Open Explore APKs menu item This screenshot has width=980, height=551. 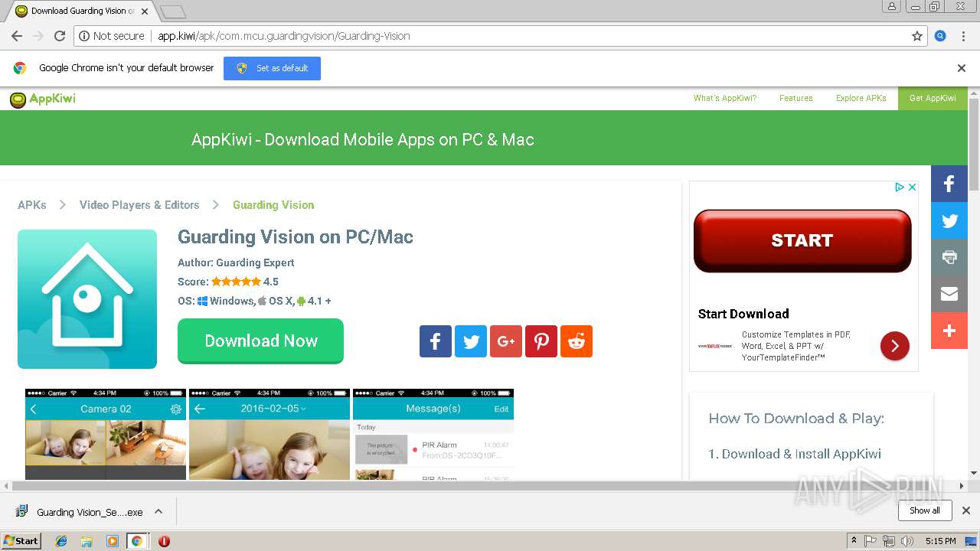coord(861,98)
